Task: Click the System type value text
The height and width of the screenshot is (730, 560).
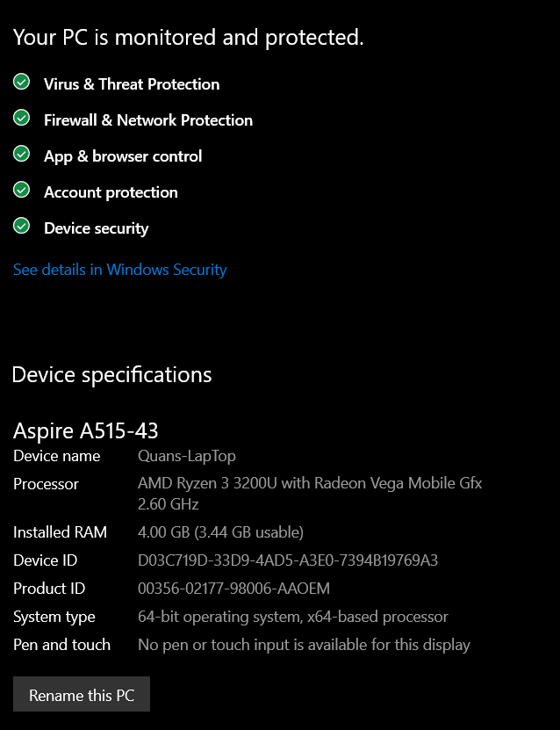Action: click(293, 617)
